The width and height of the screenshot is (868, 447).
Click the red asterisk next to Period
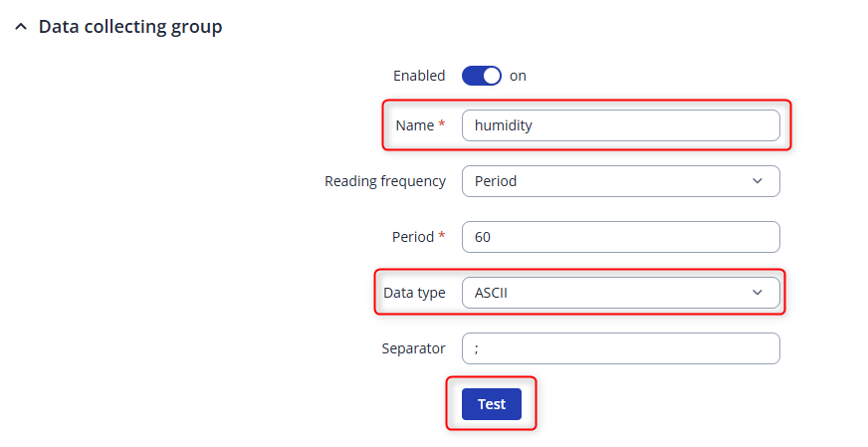pyautogui.click(x=442, y=237)
